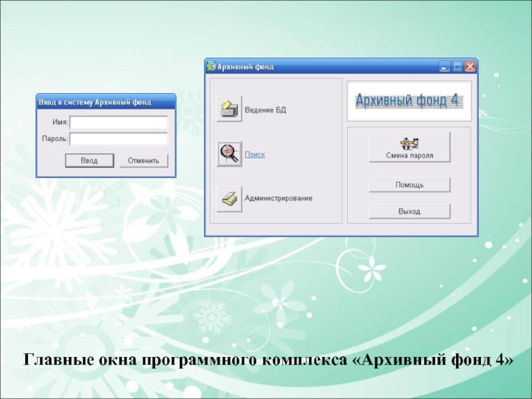
Task: Click the Ввод button in login dialog
Action: click(x=89, y=160)
